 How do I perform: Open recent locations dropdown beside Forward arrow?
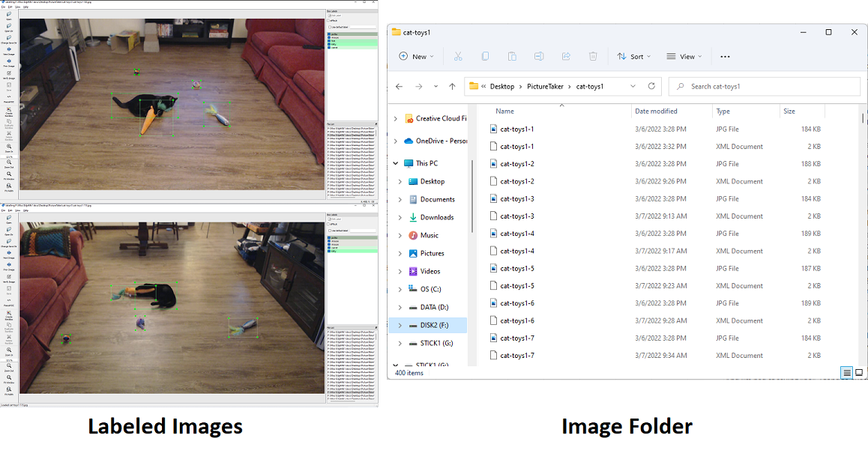(x=435, y=87)
